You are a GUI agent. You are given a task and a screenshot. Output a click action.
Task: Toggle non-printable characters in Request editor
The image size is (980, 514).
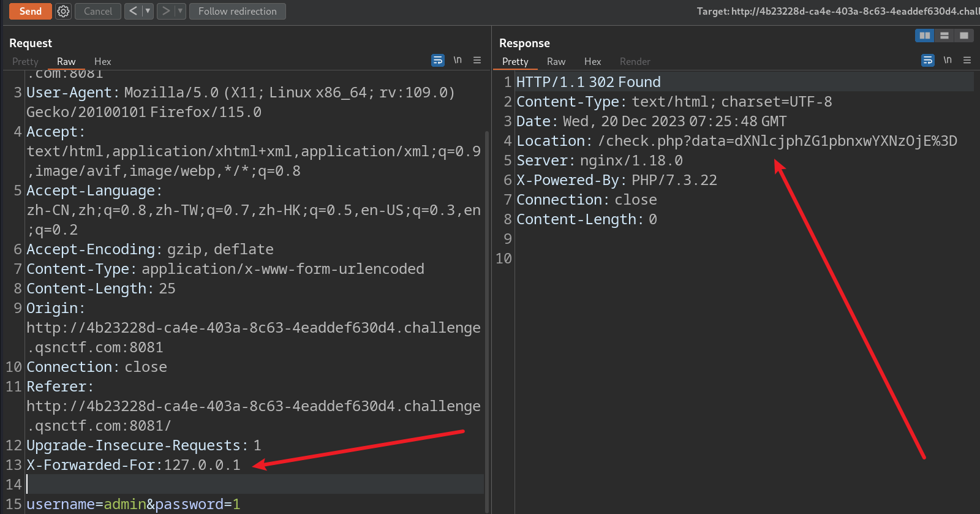pos(458,60)
